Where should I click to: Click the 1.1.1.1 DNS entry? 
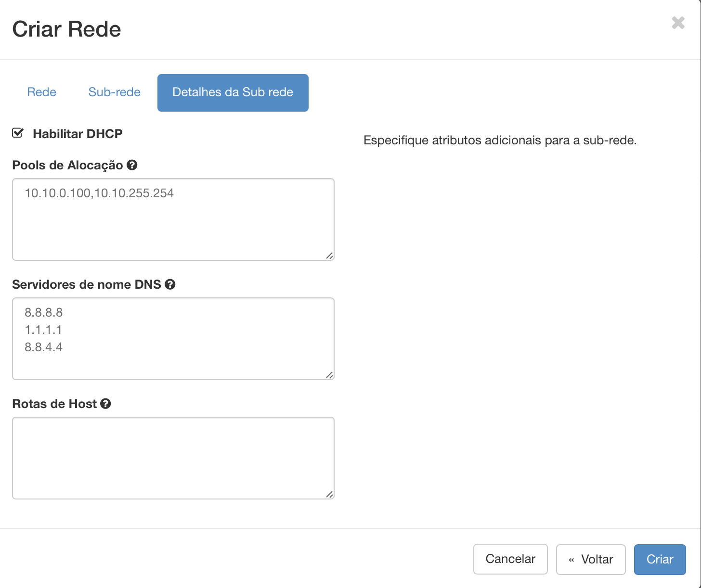(x=43, y=330)
